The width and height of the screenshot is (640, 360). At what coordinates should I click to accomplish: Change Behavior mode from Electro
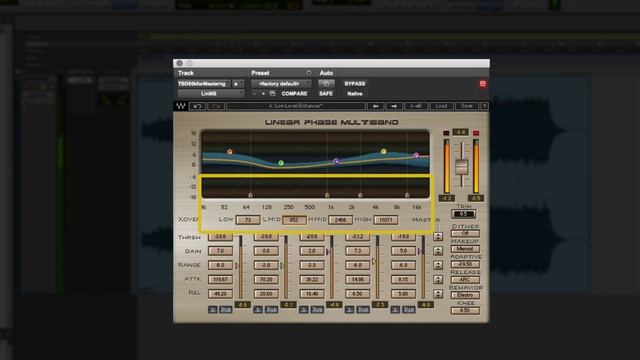[465, 295]
